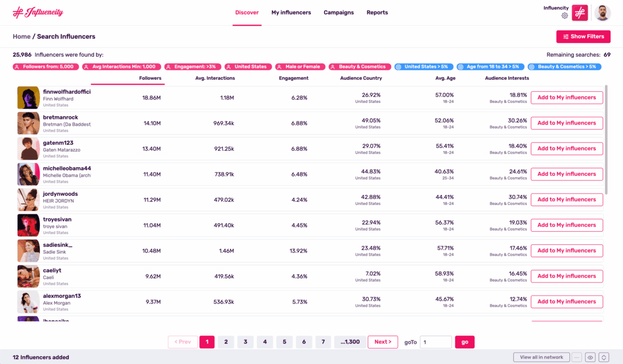Screen dimensions: 623x364
Task: Click the minus icon in the bottom bar
Action: (577, 357)
